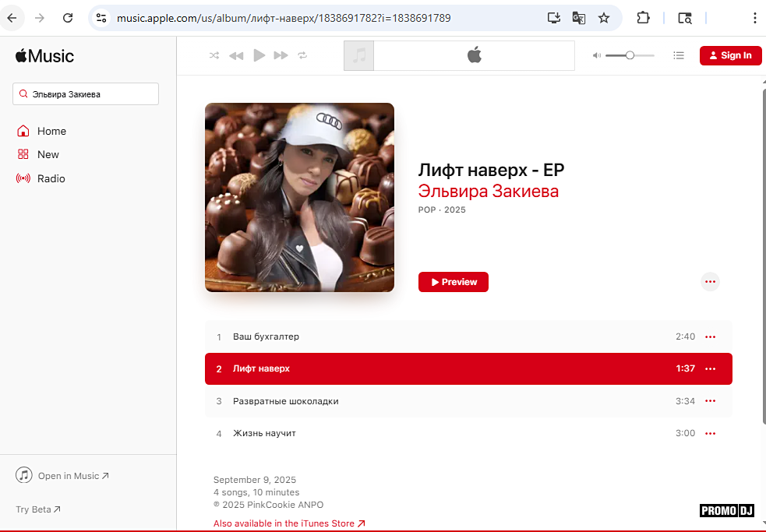Toggle the repeat playback button
Image resolution: width=766 pixels, height=532 pixels.
pyautogui.click(x=302, y=55)
